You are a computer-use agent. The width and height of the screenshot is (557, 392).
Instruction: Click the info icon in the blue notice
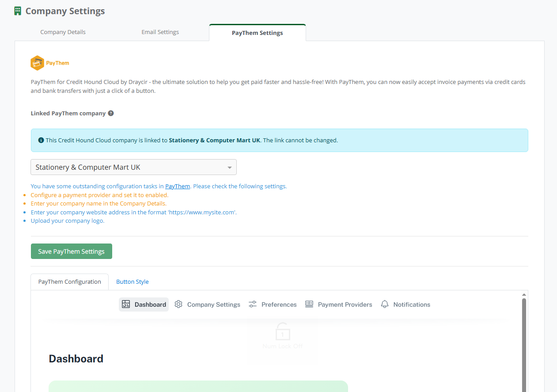[x=41, y=140]
